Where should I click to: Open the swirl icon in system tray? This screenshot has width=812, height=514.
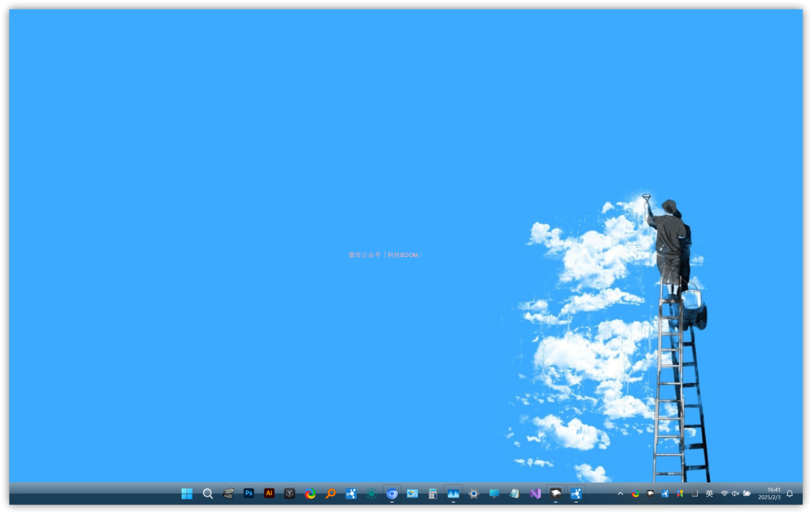point(635,494)
